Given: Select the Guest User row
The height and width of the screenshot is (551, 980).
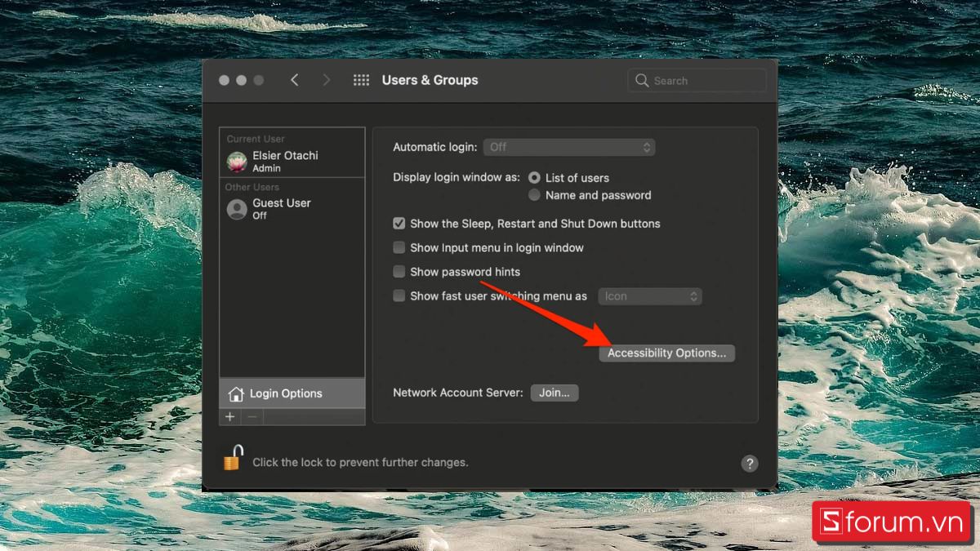Looking at the screenshot, I should [292, 209].
